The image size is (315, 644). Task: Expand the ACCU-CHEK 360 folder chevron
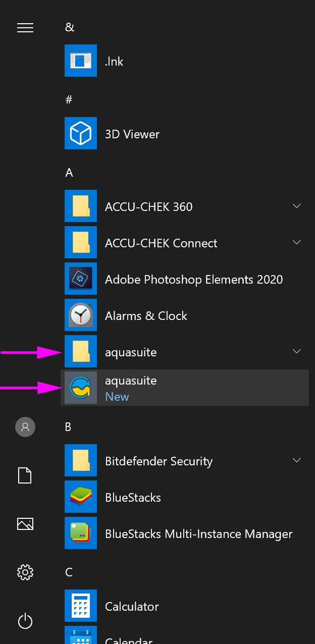coord(297,206)
